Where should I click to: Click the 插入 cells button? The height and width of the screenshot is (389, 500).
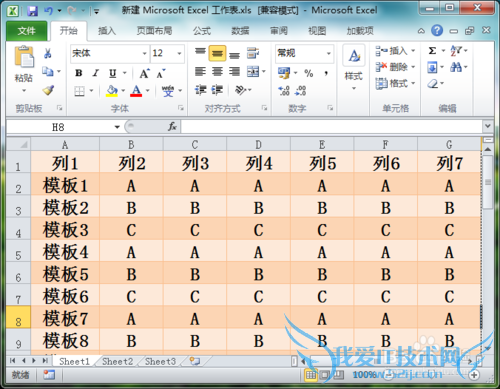tap(395, 51)
